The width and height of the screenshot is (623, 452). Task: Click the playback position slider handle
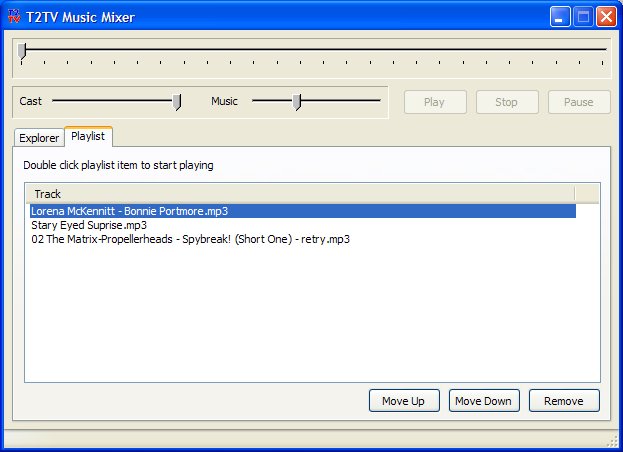tap(22, 51)
